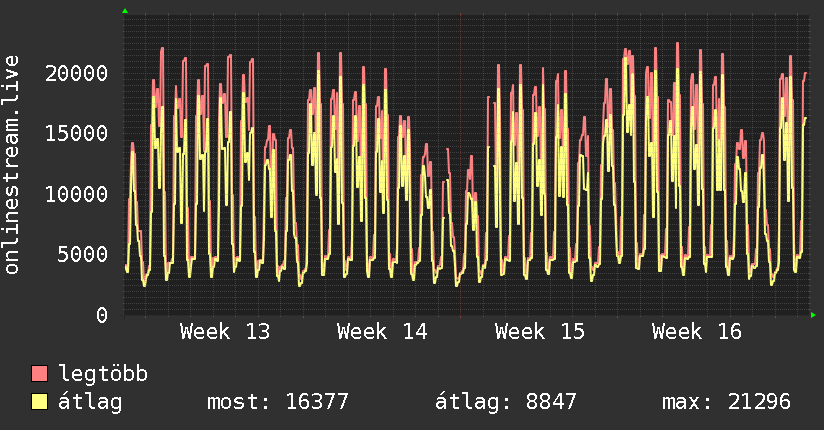
Task: Click the pink legtöbb legend swatch
Action: [x=39, y=374]
